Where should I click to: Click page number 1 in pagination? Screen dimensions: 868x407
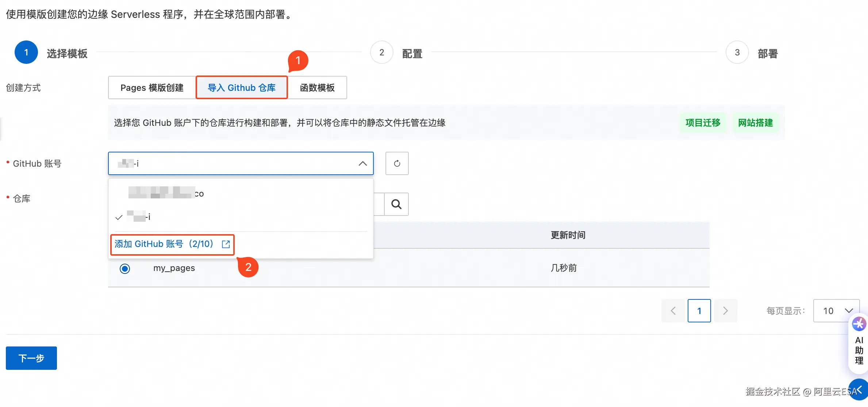coord(699,311)
